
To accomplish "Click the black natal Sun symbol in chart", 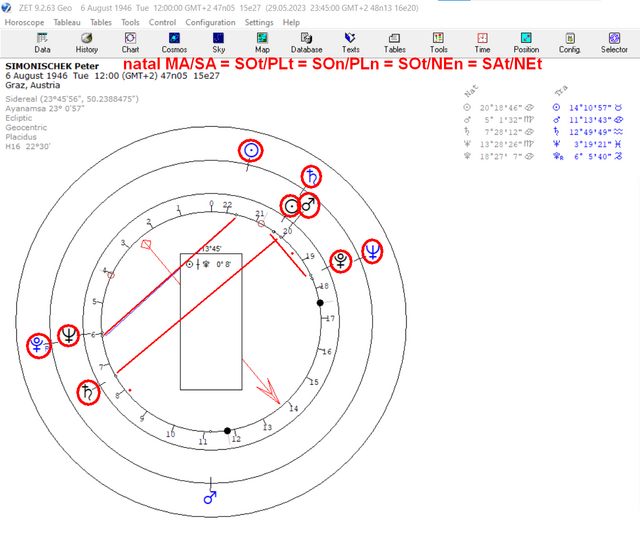I will point(291,206).
